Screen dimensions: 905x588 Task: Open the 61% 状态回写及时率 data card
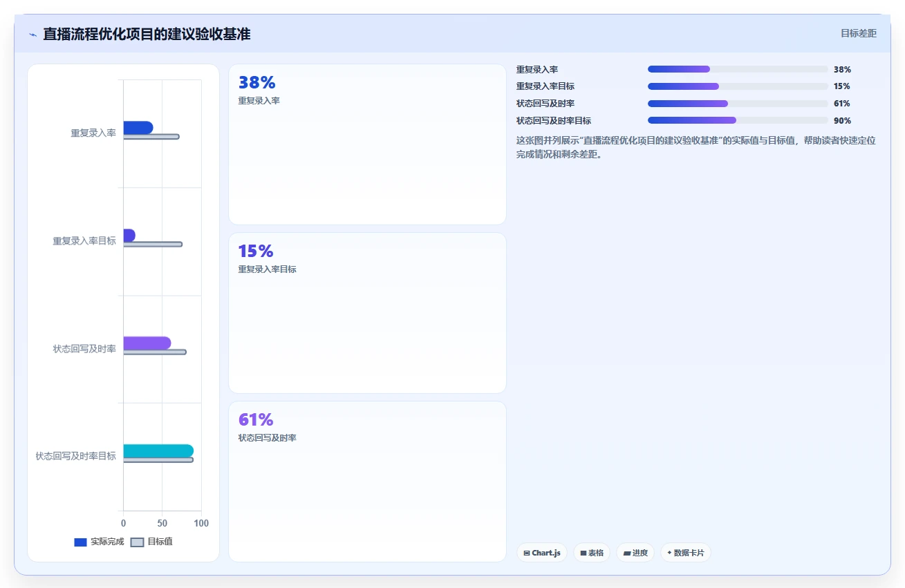pos(367,482)
